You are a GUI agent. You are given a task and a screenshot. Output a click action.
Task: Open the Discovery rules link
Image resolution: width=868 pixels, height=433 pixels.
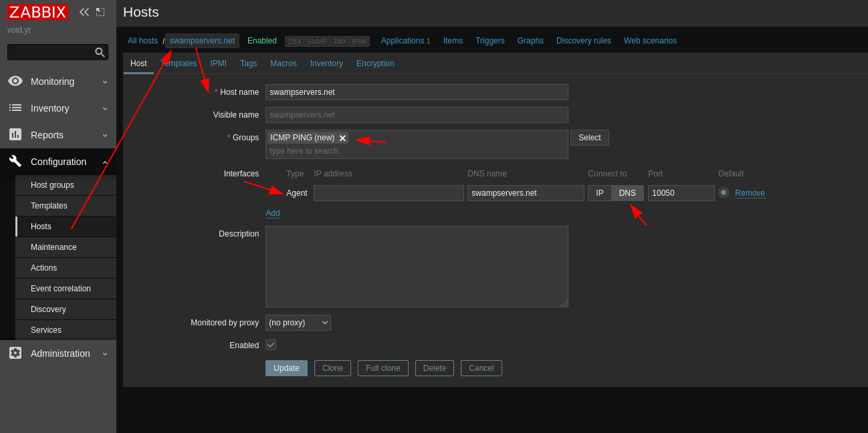click(x=584, y=41)
